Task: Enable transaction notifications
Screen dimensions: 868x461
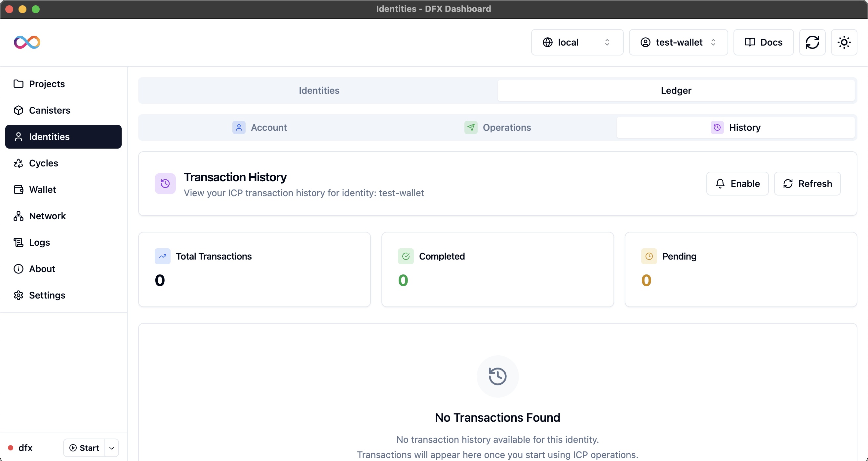Action: point(737,184)
